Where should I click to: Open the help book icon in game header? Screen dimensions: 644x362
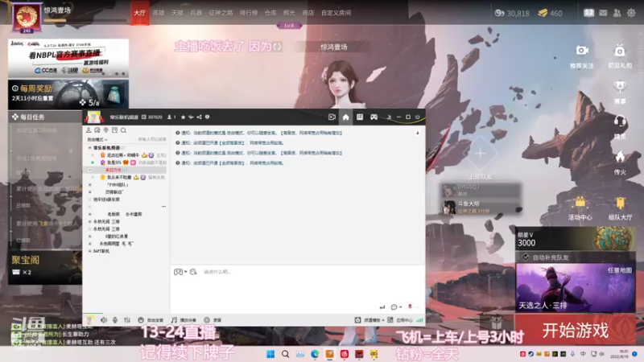click(x=589, y=13)
